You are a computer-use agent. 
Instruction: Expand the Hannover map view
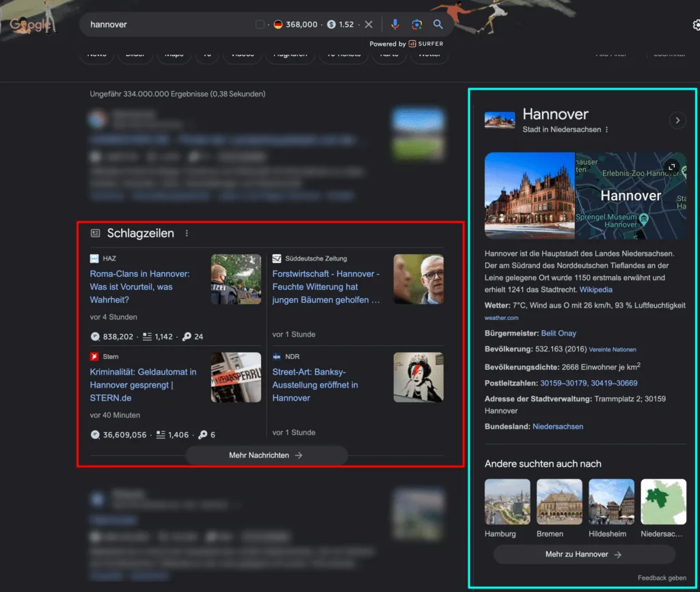[x=671, y=167]
